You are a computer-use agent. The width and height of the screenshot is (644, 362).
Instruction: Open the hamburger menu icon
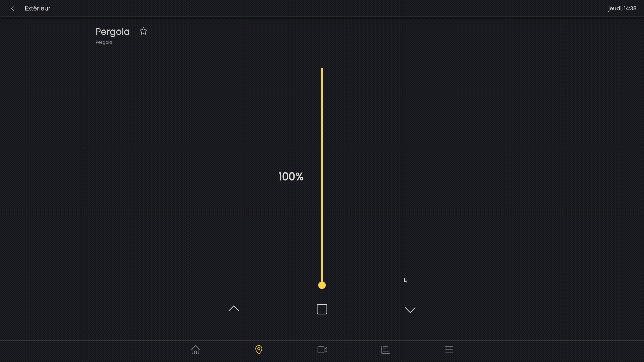pyautogui.click(x=449, y=350)
